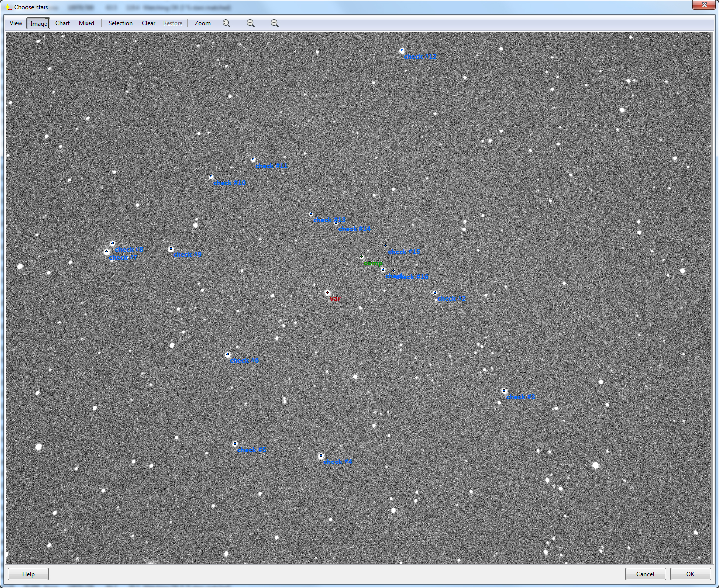Image resolution: width=719 pixels, height=588 pixels.
Task: Switch the view to Image mode
Action: (39, 23)
